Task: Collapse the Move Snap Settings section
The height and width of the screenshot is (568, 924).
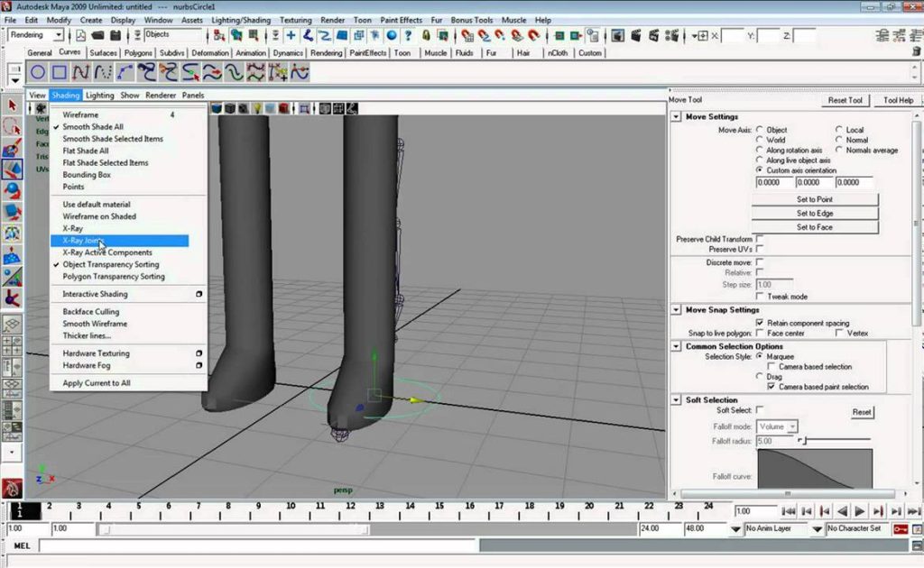Action: pyautogui.click(x=676, y=309)
